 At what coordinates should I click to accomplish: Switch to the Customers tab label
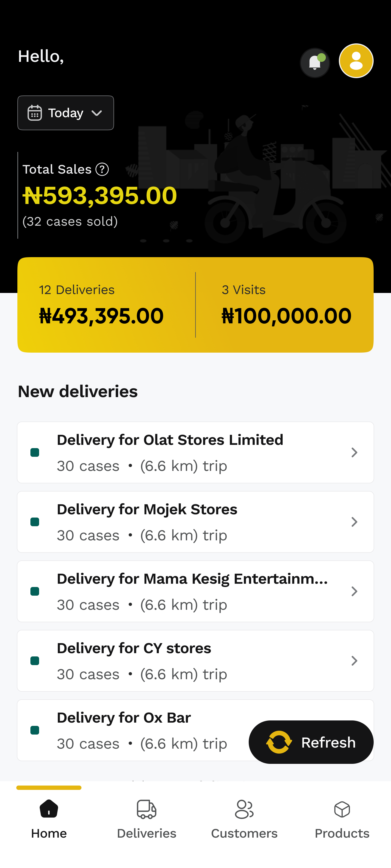[x=244, y=833]
